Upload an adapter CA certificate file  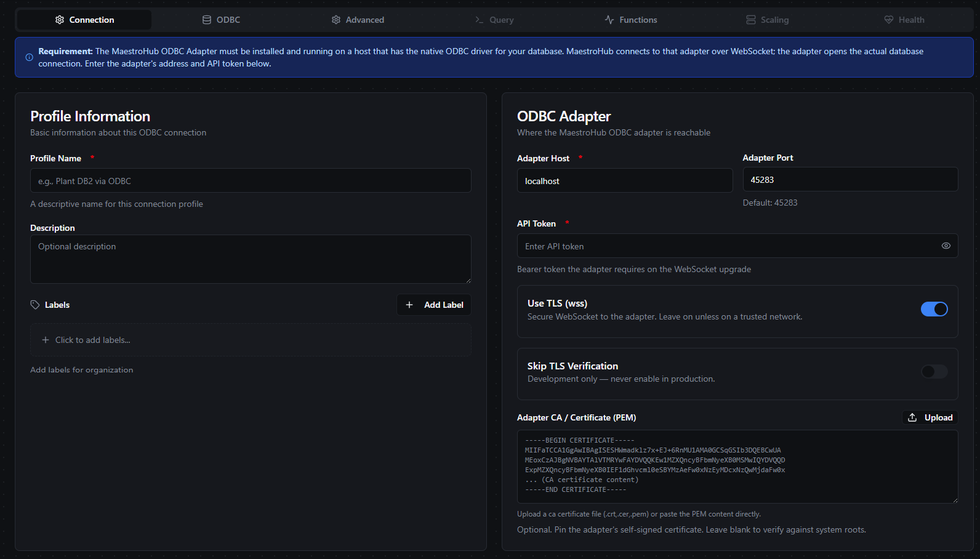[x=930, y=417]
